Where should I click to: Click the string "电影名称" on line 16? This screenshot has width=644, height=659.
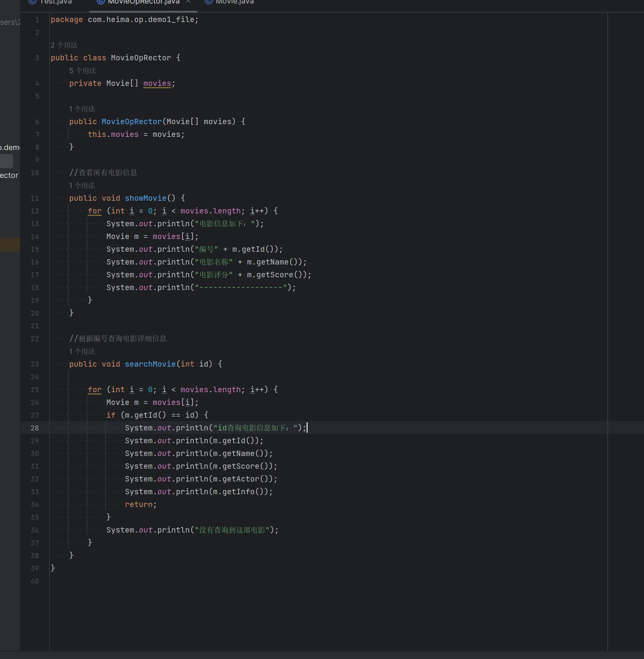tap(214, 262)
